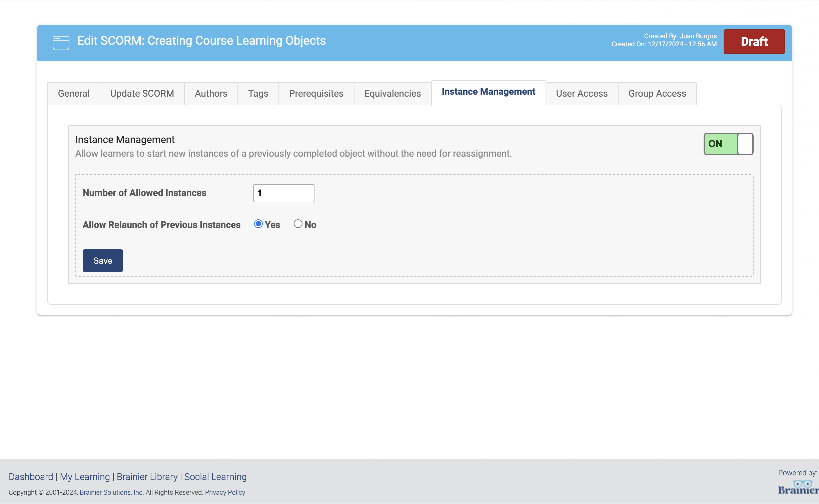The height and width of the screenshot is (504, 819).
Task: Click the Number of Allowed Instances label
Action: click(x=144, y=193)
